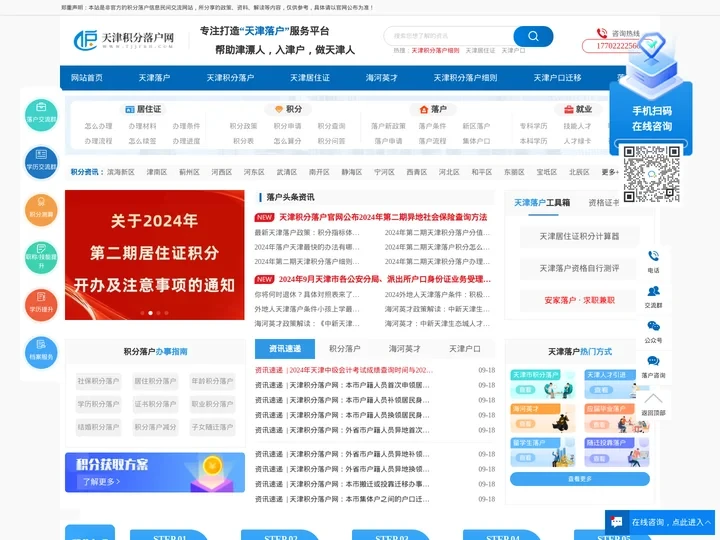Click the 天津积分落户网 logo

click(124, 40)
